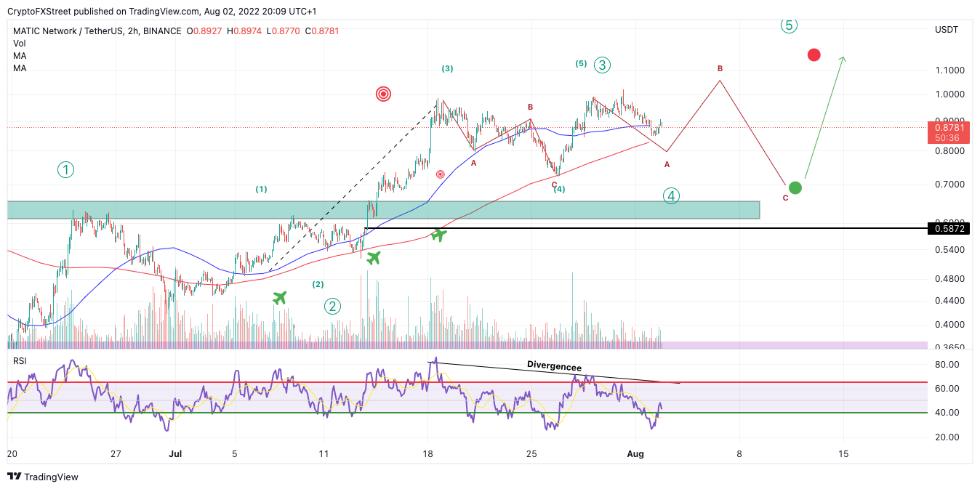This screenshot has height=489, width=980.
Task: Click the large red dot near wave 5
Action: (x=814, y=54)
